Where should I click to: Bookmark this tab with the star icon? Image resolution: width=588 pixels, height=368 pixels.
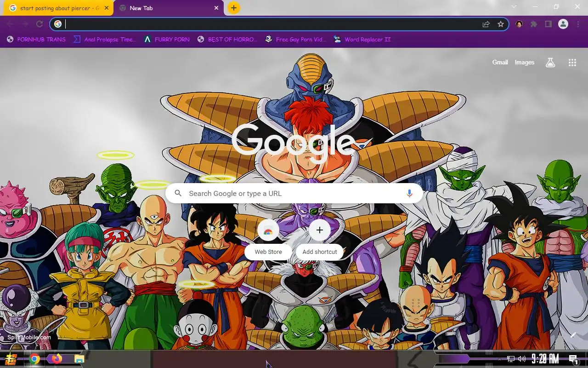click(x=501, y=24)
